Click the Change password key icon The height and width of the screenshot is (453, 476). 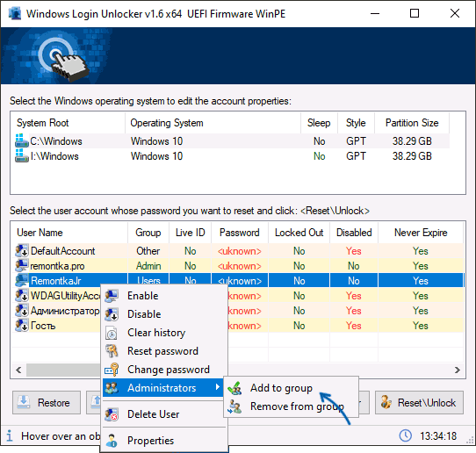[x=112, y=370]
